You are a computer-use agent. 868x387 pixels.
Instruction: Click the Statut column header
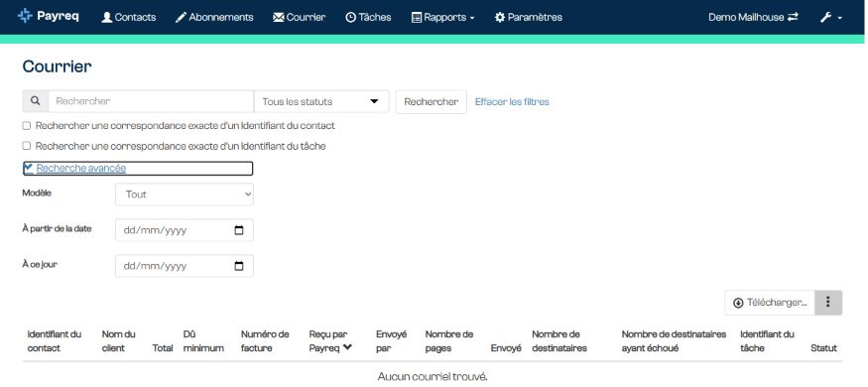(823, 348)
